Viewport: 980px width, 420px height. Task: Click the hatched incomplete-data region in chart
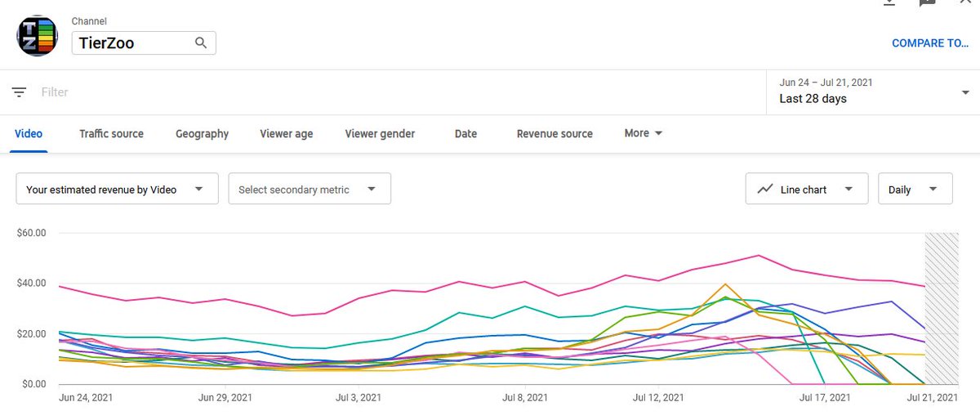click(x=941, y=309)
